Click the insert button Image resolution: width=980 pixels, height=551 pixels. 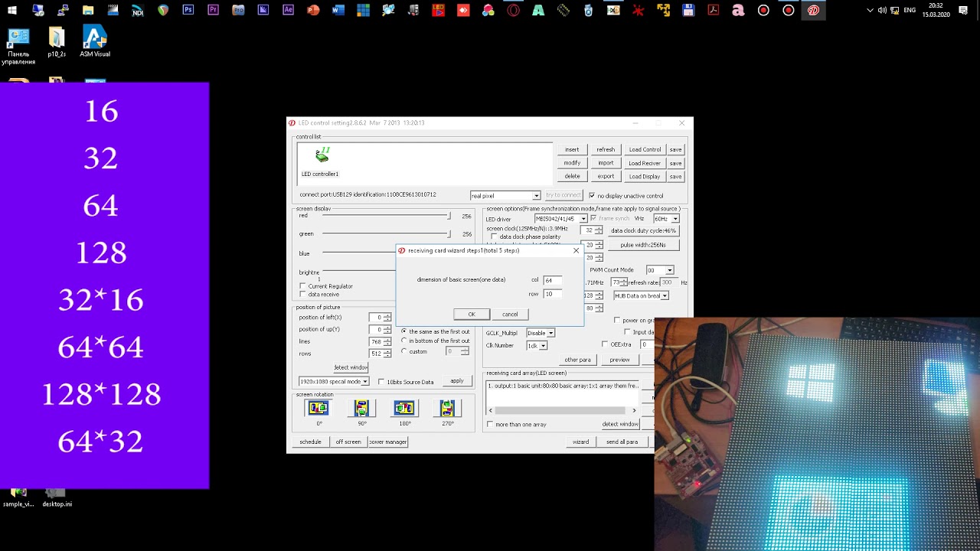point(572,150)
